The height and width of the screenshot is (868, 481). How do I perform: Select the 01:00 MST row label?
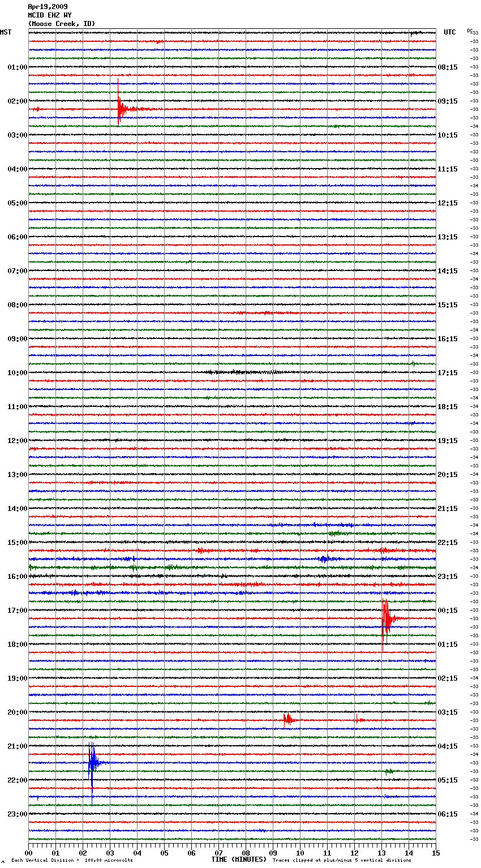[18, 67]
